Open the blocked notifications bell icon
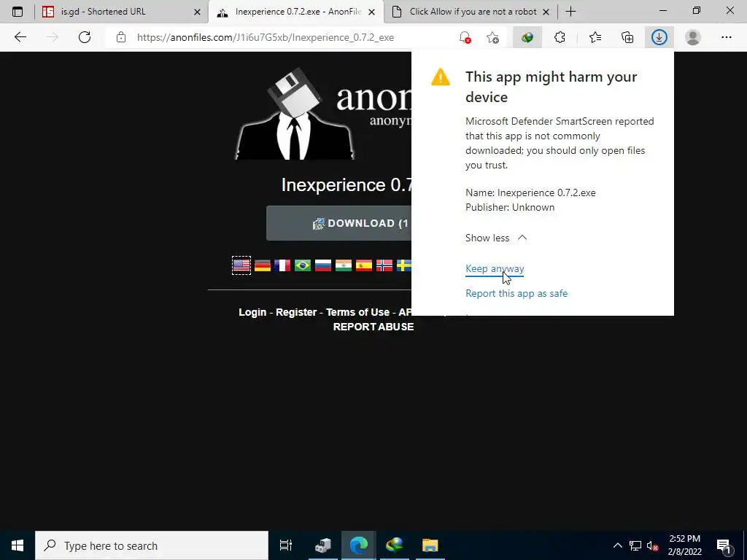Image resolution: width=747 pixels, height=560 pixels. [465, 37]
